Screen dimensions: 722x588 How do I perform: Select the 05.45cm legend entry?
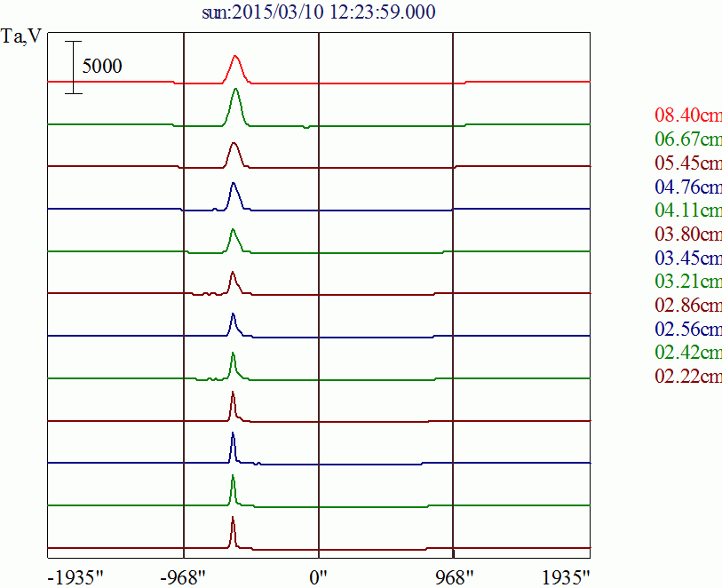[688, 163]
